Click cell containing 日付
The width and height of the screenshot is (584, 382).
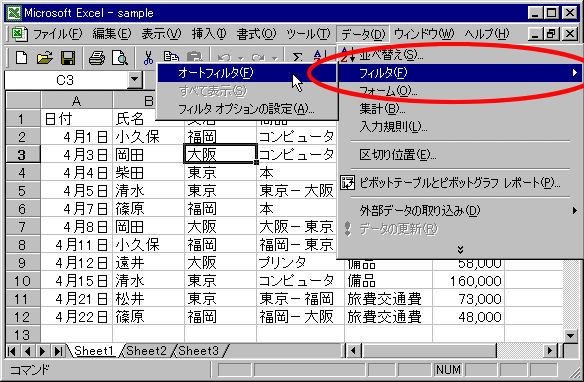[76, 119]
